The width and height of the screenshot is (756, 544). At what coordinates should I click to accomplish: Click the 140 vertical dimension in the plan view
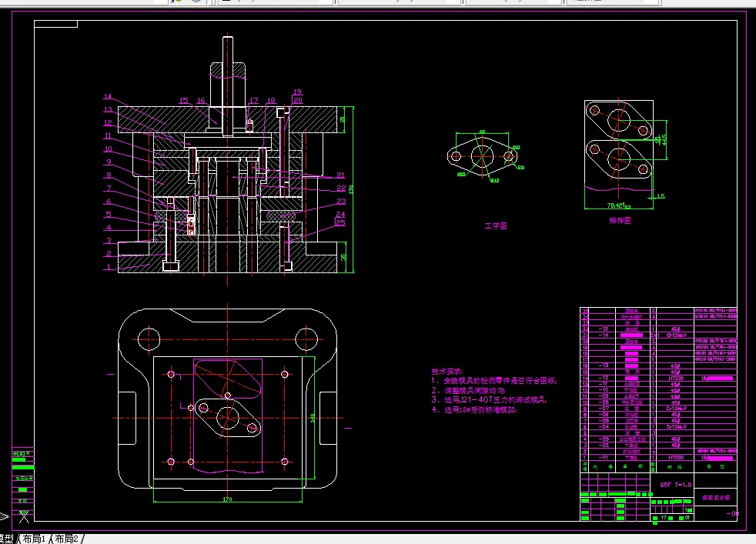point(313,418)
